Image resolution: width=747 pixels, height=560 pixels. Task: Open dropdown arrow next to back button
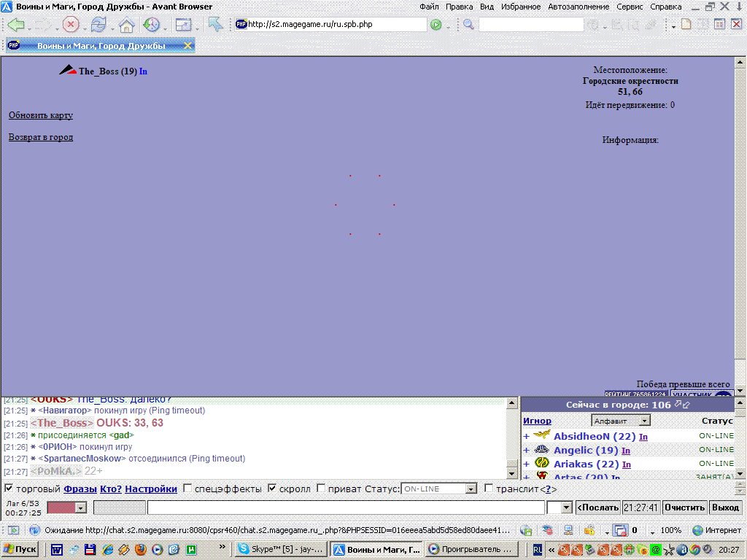pyautogui.click(x=29, y=28)
